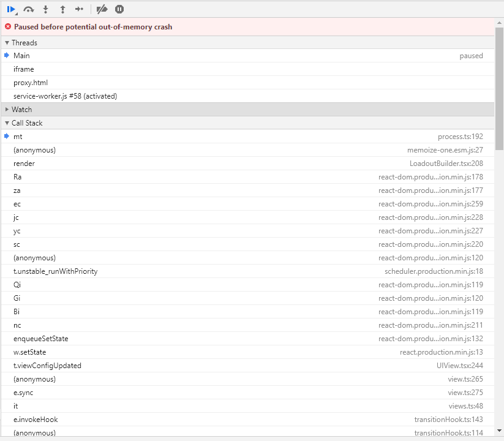The image size is (504, 441).
Task: Expand the Watch section
Action: coord(6,109)
